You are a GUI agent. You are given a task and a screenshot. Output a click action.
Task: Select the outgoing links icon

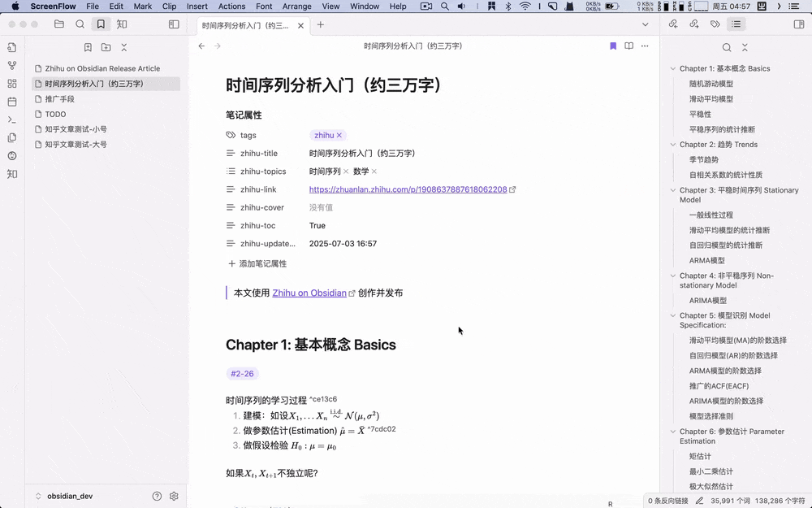click(x=693, y=24)
